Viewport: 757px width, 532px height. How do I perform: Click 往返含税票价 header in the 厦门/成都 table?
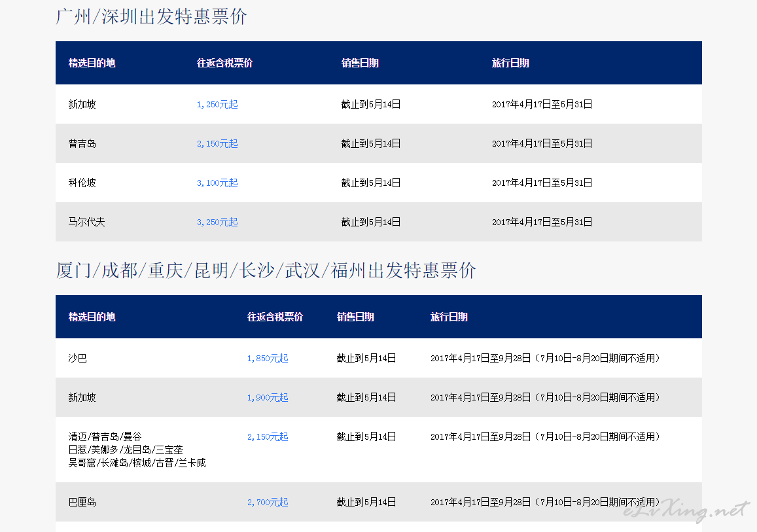tap(275, 317)
